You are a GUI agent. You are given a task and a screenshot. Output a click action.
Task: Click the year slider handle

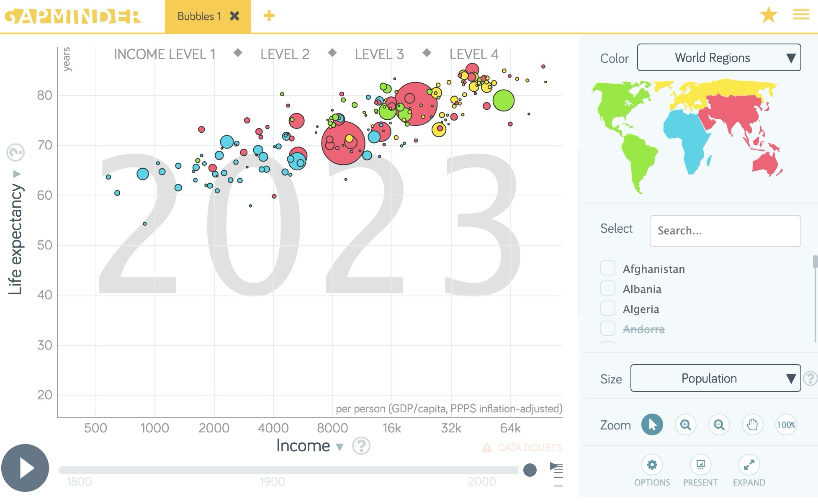tap(530, 470)
